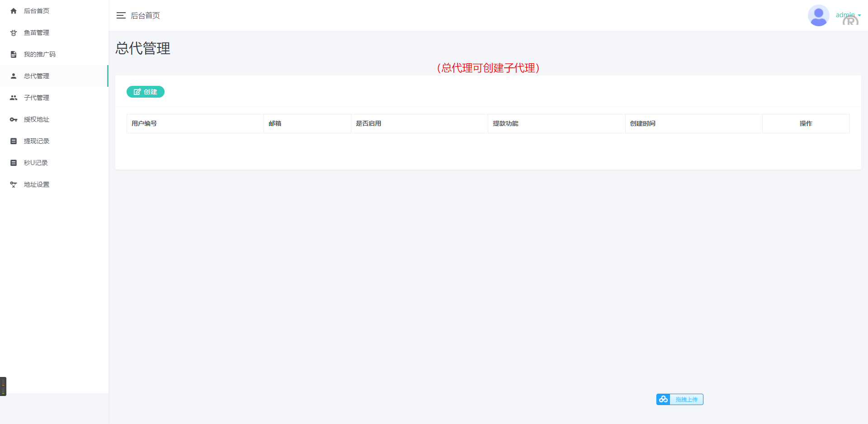This screenshot has width=868, height=424.
Task: Open 子代管理 menu item
Action: (x=37, y=98)
